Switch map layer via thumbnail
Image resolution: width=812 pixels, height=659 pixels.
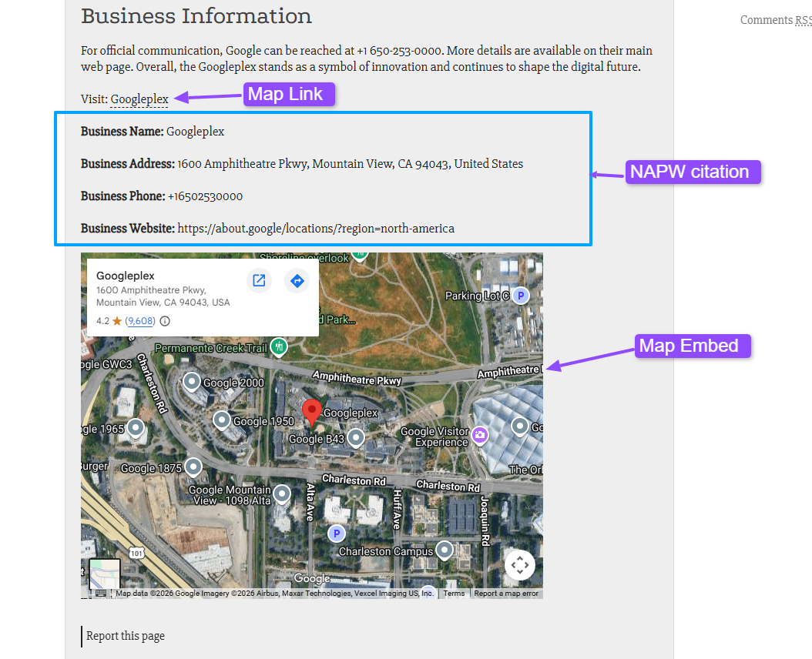click(x=105, y=574)
